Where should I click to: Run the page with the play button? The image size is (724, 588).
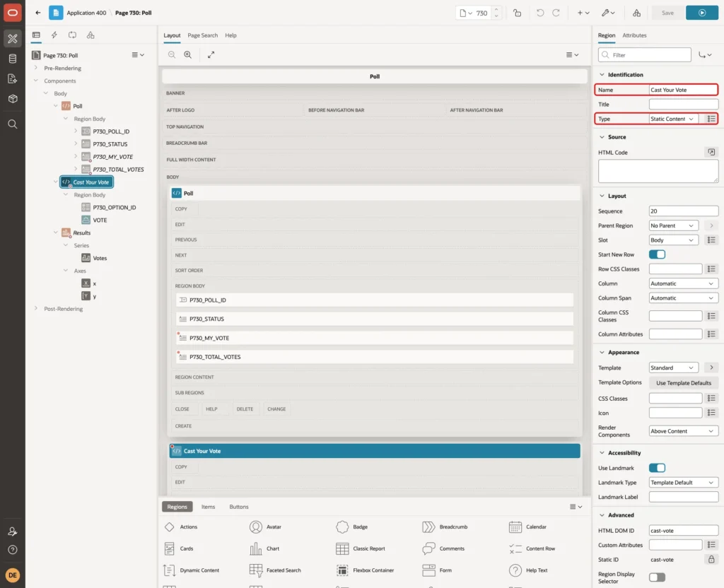pos(702,13)
